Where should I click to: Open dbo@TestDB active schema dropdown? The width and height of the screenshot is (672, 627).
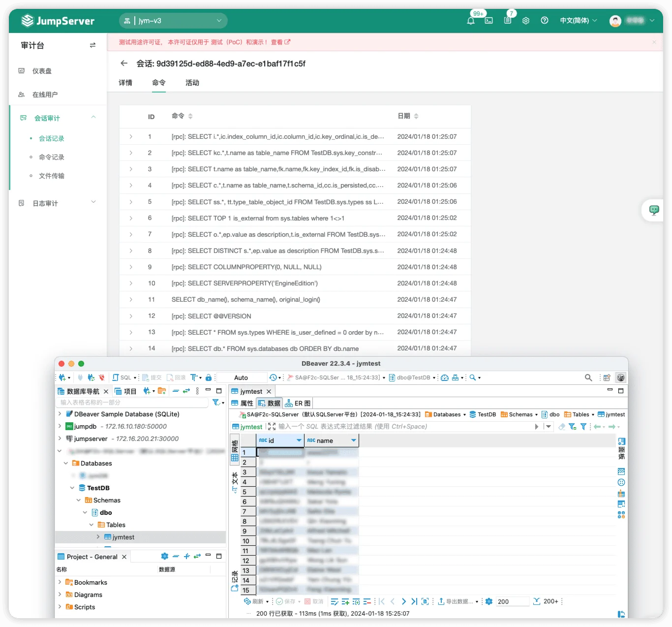(412, 377)
